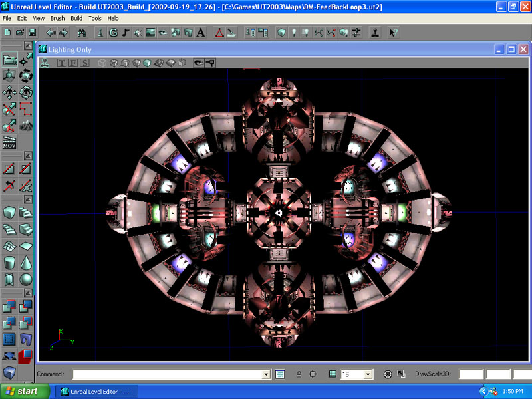532x399 pixels.
Task: Open the Matinee MOV tool
Action: tap(9, 142)
